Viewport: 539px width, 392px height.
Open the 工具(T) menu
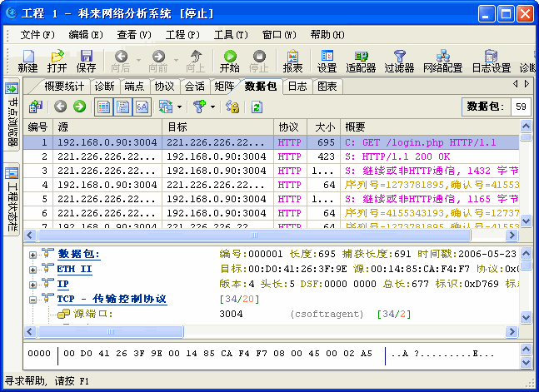click(231, 35)
